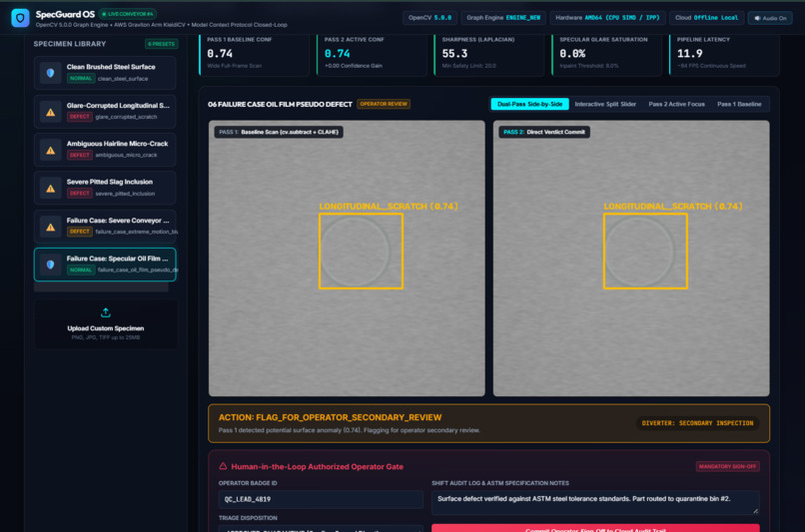Click shield icon of Clean Brushed Steel Surface
The width and height of the screenshot is (805, 532).
[x=50, y=73]
